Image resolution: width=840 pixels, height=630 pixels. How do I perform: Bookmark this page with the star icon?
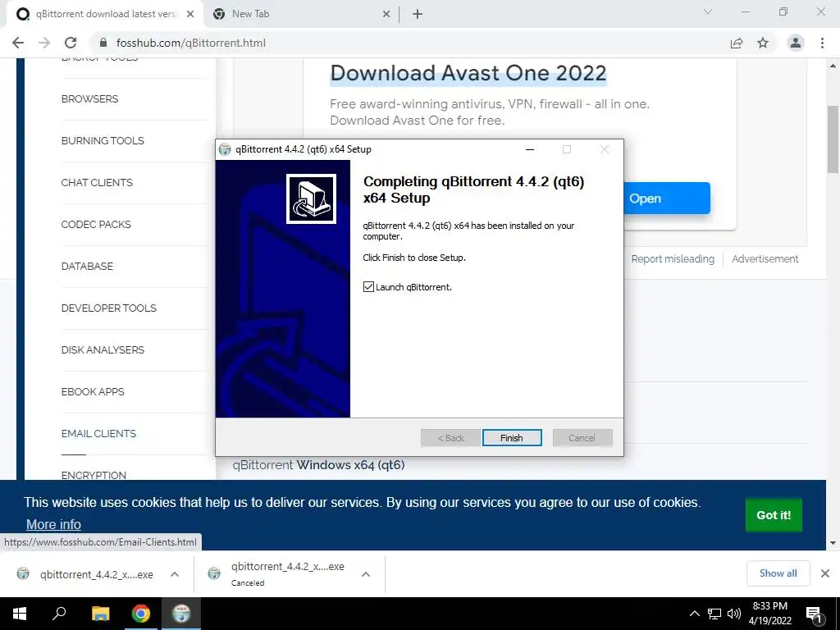pyautogui.click(x=763, y=43)
